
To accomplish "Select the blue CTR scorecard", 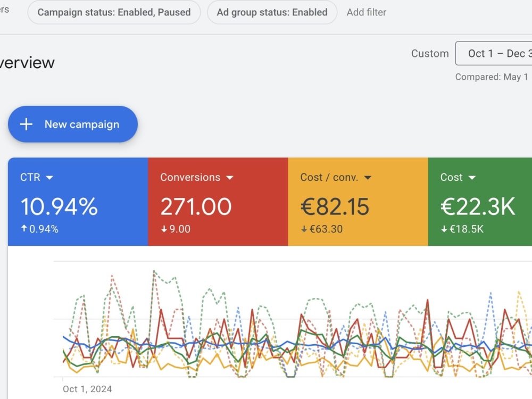I will [78, 202].
